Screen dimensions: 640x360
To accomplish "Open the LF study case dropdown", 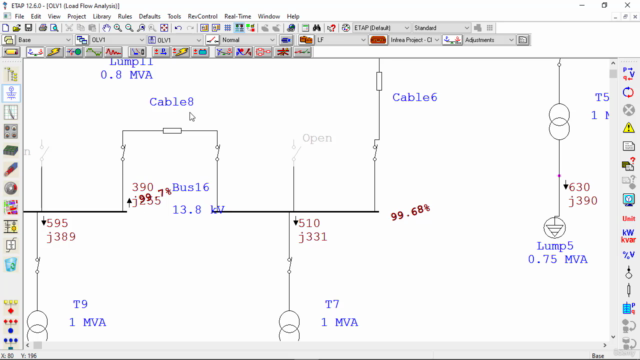I will 341,40.
